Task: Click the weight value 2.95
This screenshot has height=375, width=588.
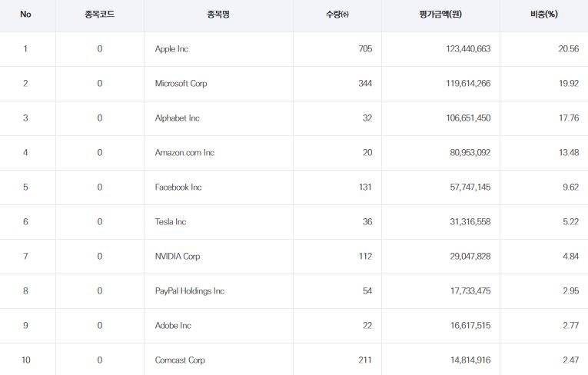Action: 571,290
